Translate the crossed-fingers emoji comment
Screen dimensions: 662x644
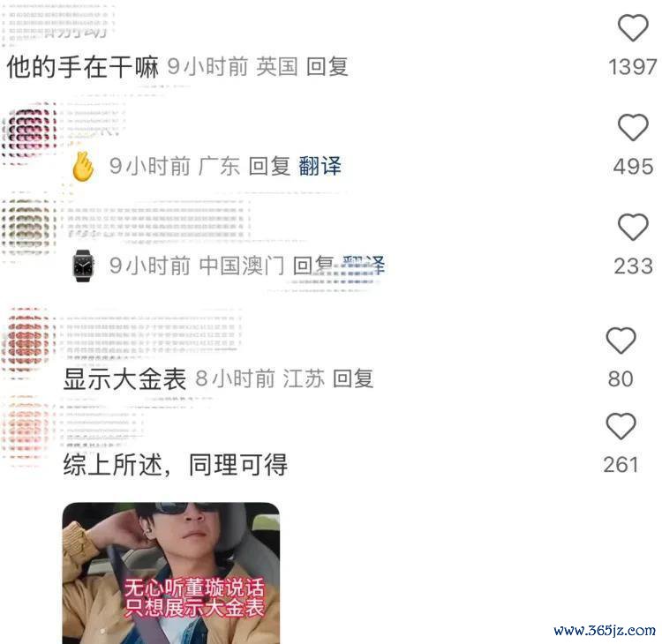320,166
